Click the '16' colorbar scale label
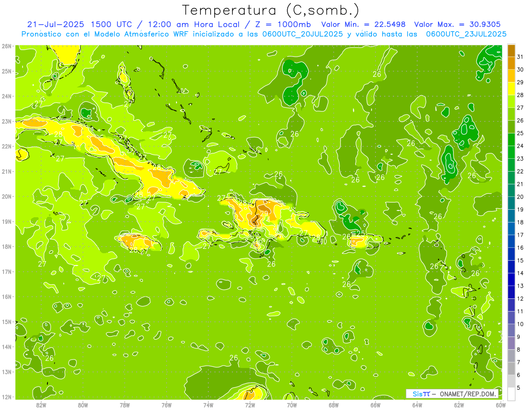The height and width of the screenshot is (411, 532). [x=520, y=248]
